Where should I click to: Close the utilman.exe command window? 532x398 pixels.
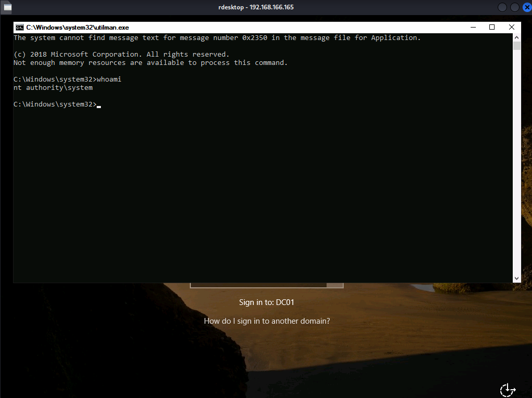[x=511, y=28]
